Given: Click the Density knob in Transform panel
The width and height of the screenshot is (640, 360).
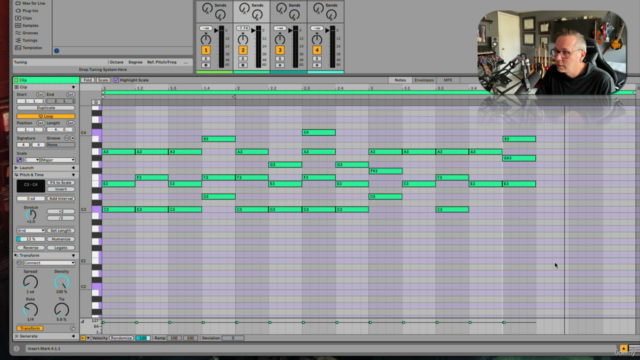Looking at the screenshot, I should pyautogui.click(x=62, y=282).
